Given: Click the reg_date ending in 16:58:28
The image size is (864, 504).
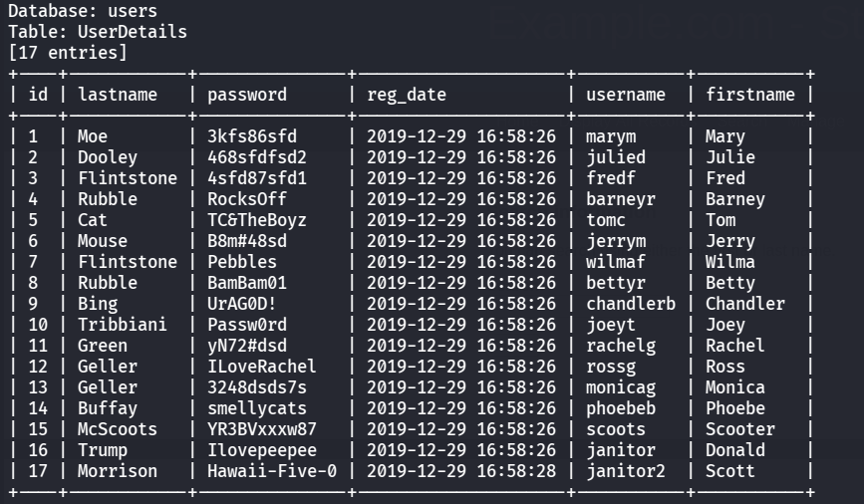Looking at the screenshot, I should point(461,471).
